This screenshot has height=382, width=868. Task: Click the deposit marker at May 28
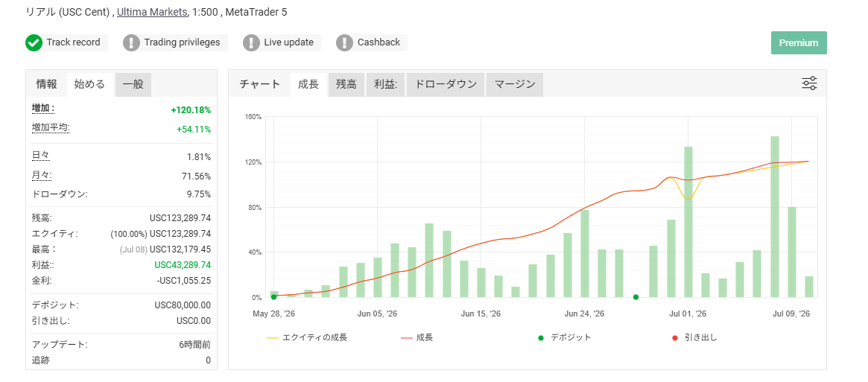(273, 297)
